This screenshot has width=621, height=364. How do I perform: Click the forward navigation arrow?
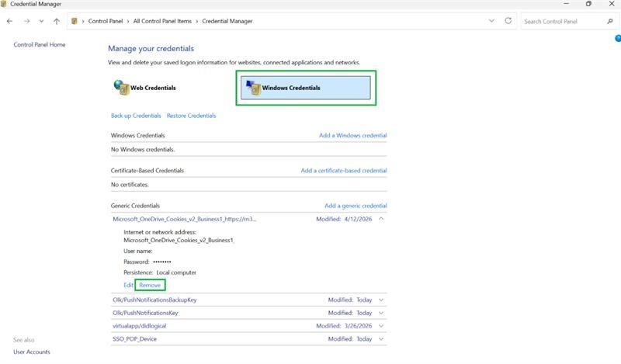click(x=26, y=22)
